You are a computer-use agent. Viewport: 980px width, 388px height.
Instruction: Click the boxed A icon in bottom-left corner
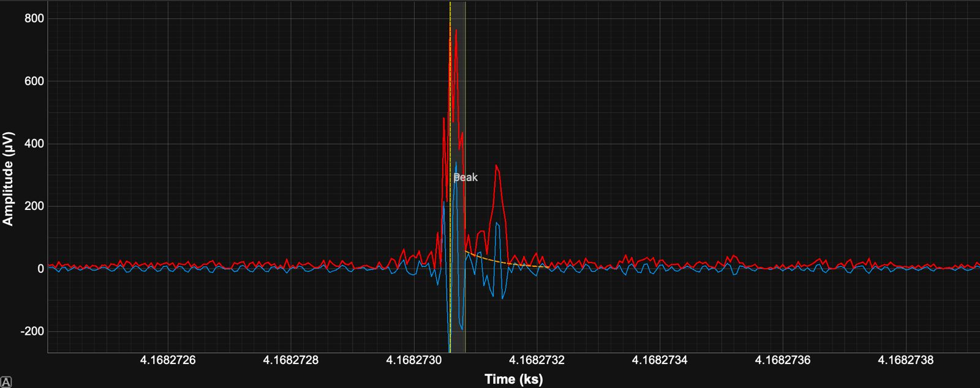tap(6, 382)
